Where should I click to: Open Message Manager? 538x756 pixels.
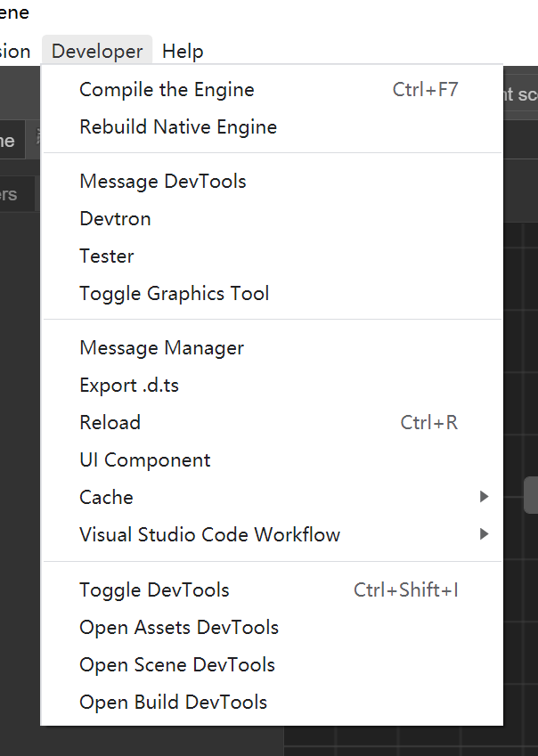162,348
